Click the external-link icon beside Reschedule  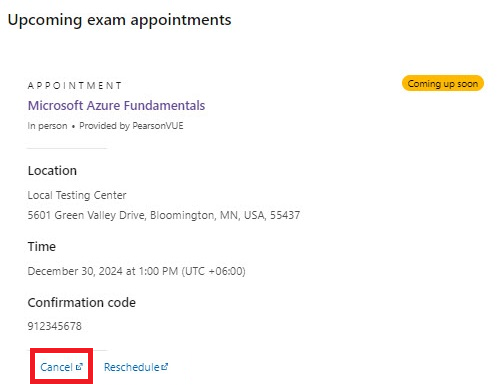tap(165, 367)
